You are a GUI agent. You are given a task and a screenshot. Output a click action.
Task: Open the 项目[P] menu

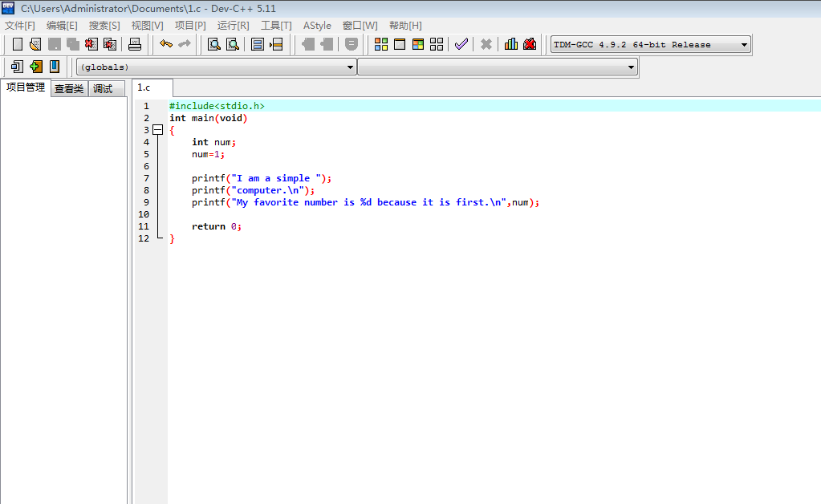click(190, 26)
